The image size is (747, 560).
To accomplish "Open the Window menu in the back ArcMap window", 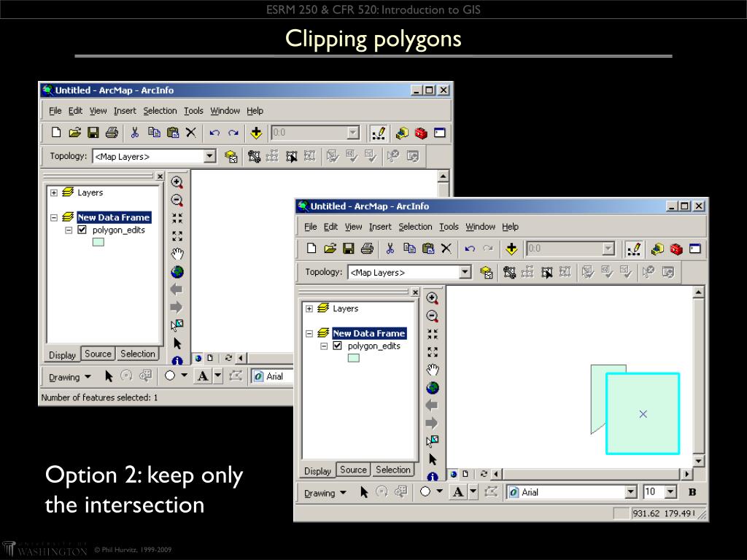I will 225,111.
